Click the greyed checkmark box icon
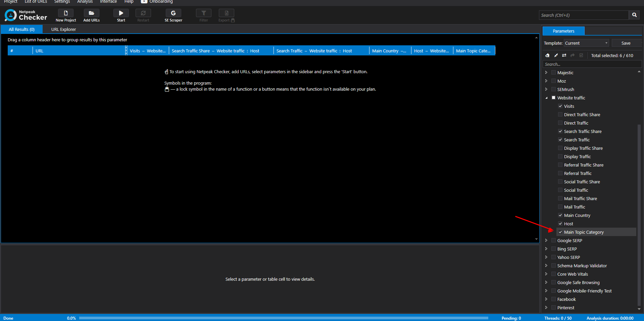644x321 pixels. coord(581,55)
